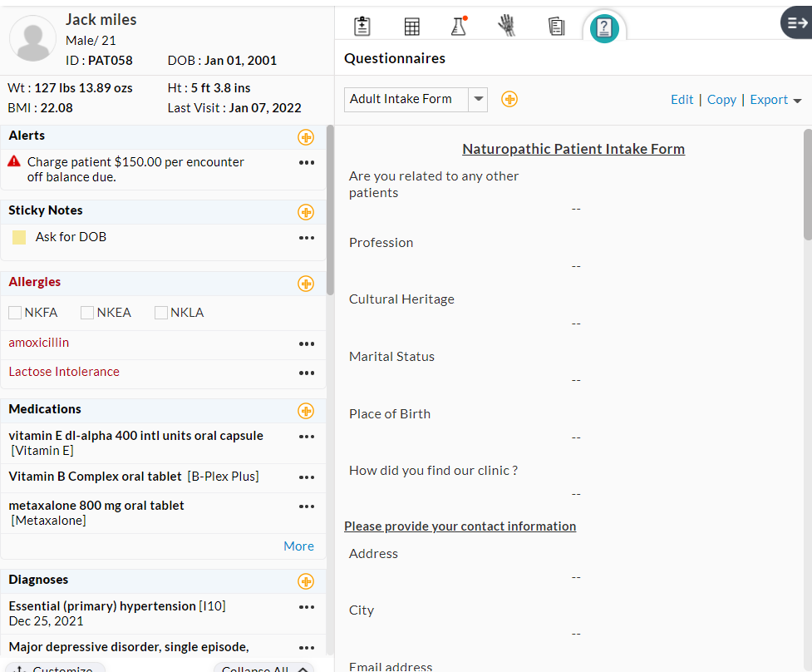Click the yellow sticky note color square
The width and height of the screenshot is (812, 672).
[x=19, y=238]
